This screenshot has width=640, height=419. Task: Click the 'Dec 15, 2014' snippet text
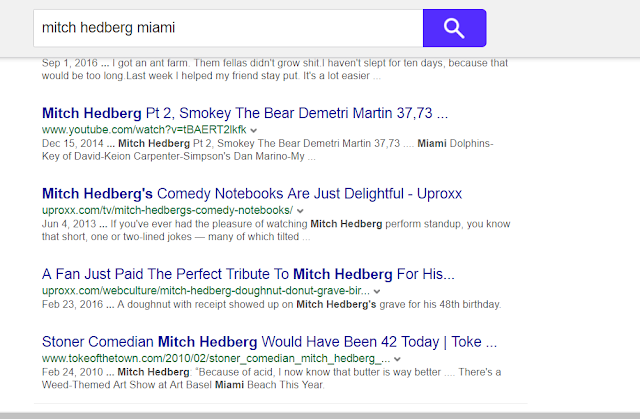pyautogui.click(x=267, y=150)
